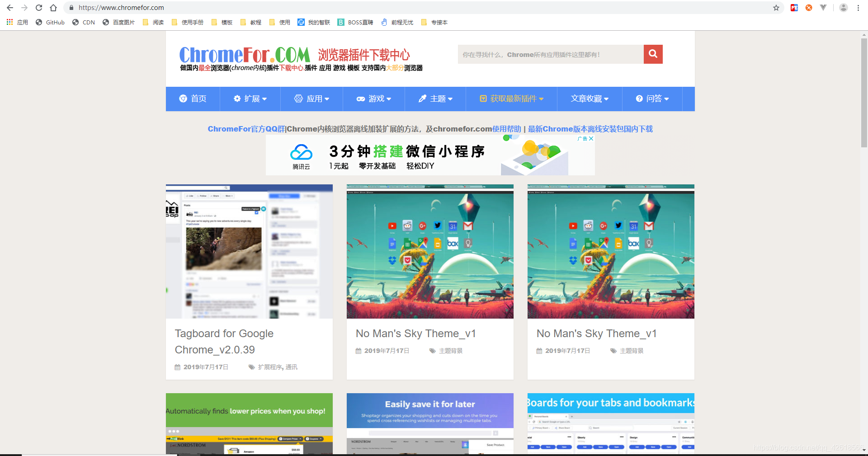Image resolution: width=868 pixels, height=456 pixels.
Task: Open the 使用手册 bookmark folder
Action: pos(188,22)
